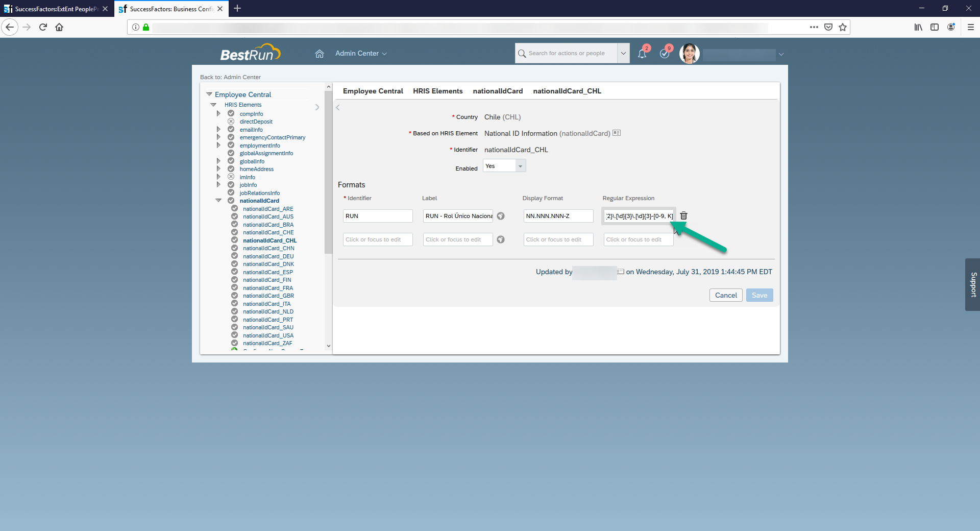Click the Cancel button
980x531 pixels.
click(726, 295)
